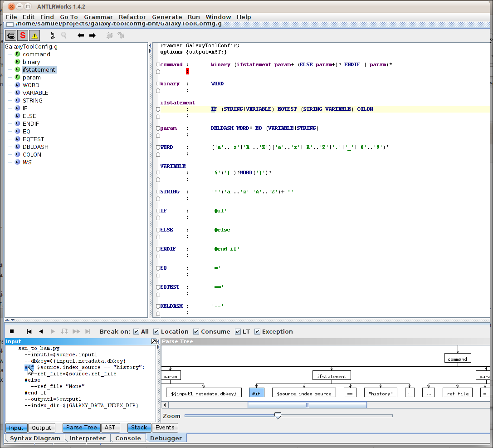Click the red S syntax coloring icon
The height and width of the screenshot is (448, 493).
(23, 35)
